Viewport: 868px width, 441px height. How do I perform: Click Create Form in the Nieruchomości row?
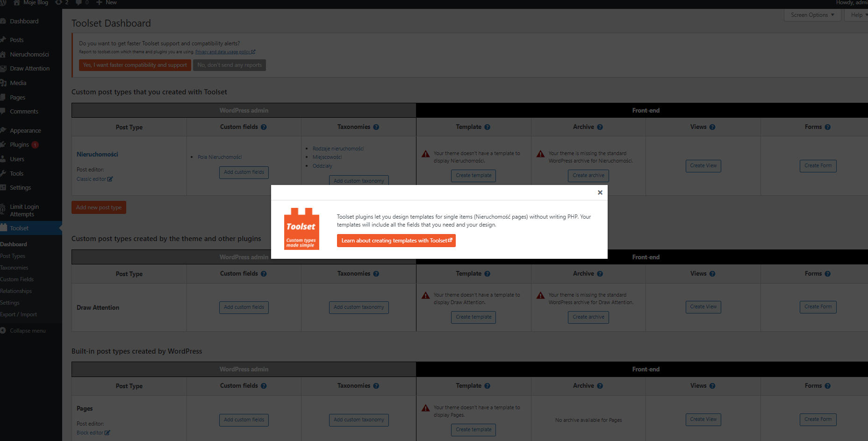coord(818,166)
